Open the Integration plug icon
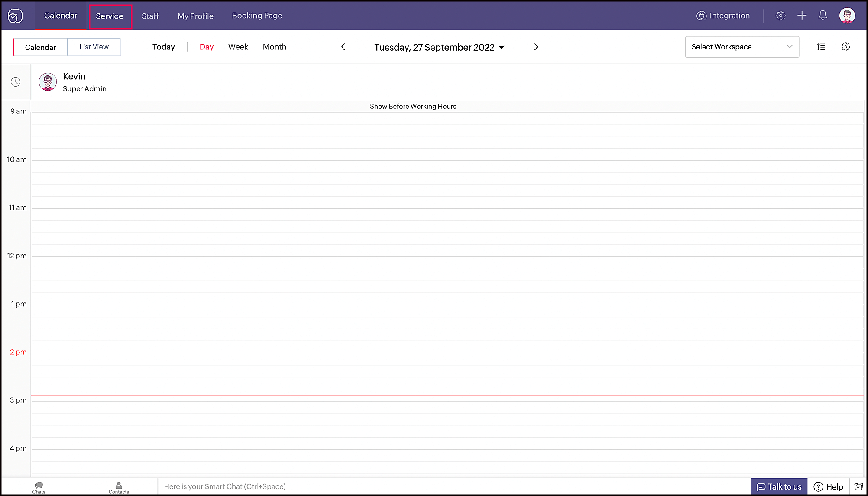The width and height of the screenshot is (868, 496). pos(701,16)
